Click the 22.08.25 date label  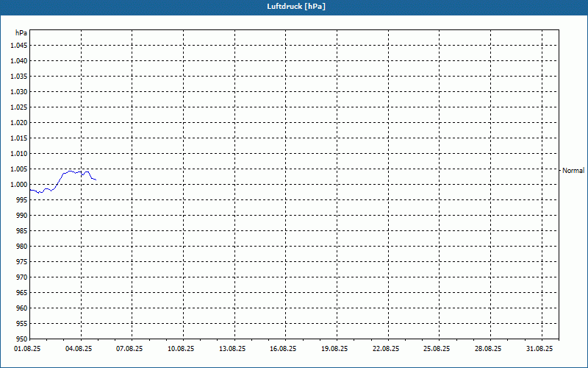pyautogui.click(x=387, y=349)
